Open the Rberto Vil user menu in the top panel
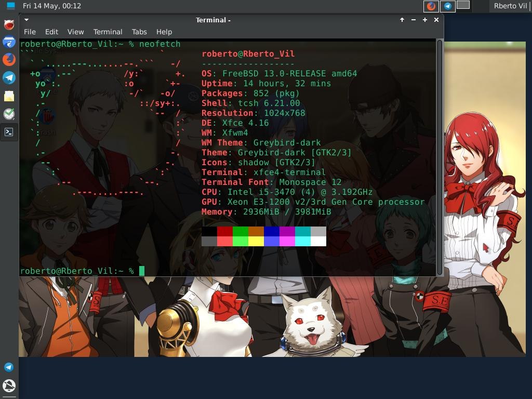 click(510, 6)
